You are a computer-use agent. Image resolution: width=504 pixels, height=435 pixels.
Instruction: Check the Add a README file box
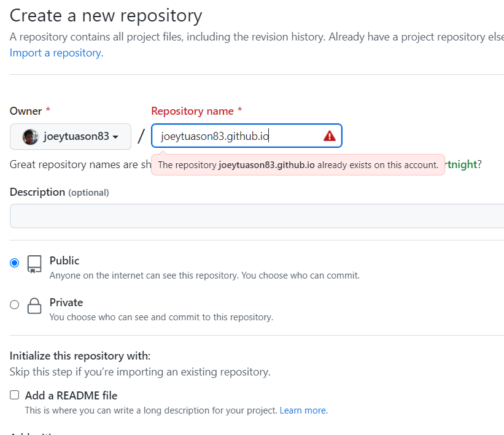coord(15,395)
